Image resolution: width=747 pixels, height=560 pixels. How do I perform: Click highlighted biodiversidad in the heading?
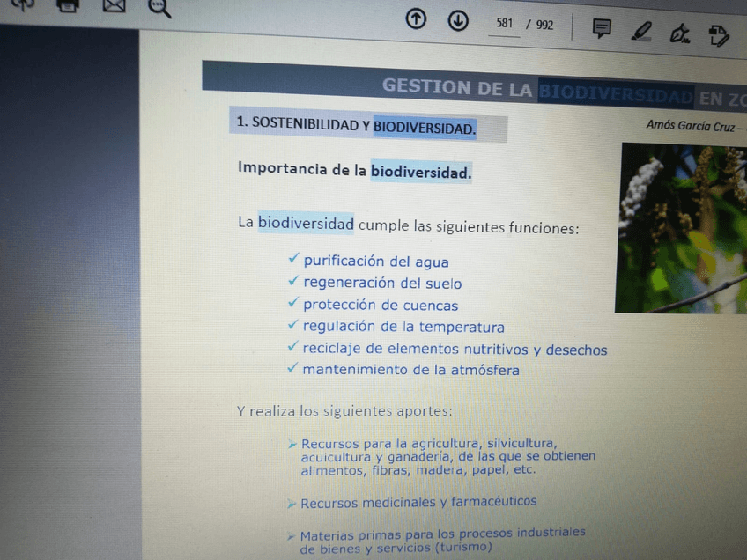coord(421,173)
